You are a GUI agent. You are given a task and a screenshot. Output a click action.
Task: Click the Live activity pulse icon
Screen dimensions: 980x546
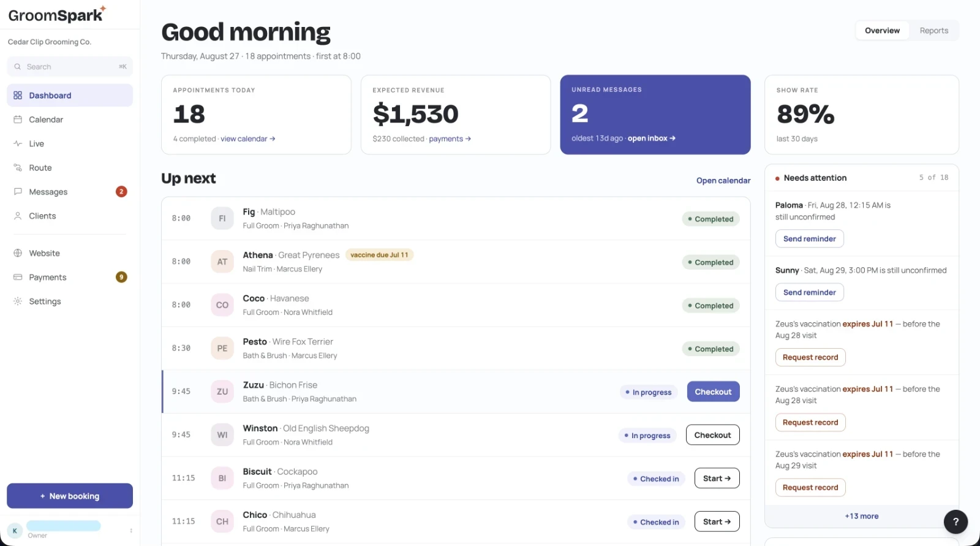click(18, 143)
